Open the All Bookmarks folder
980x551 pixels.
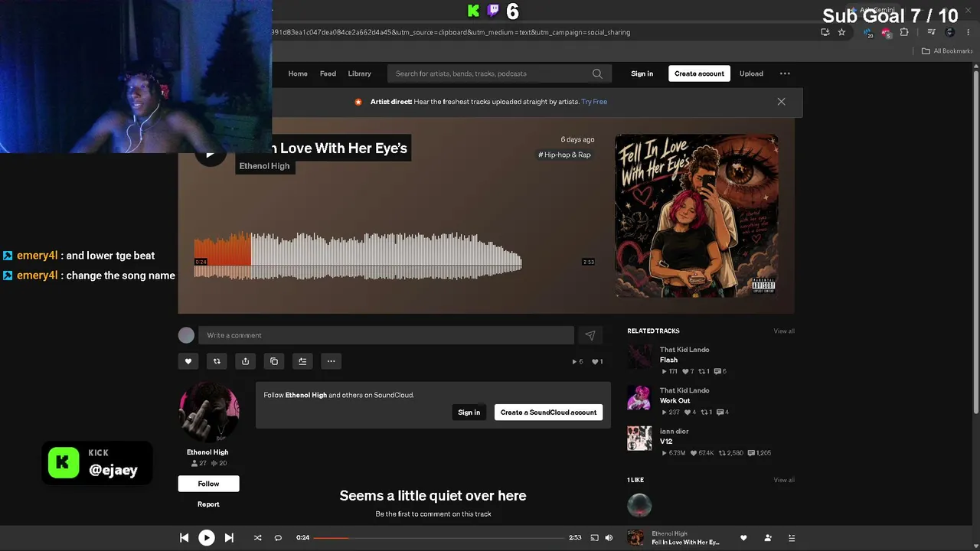click(x=947, y=51)
